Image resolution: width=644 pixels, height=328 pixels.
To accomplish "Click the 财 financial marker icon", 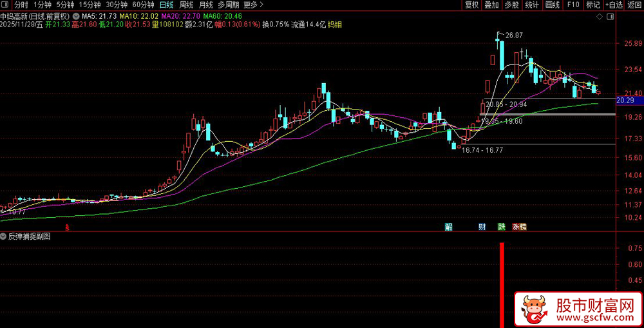I will pos(482,227).
